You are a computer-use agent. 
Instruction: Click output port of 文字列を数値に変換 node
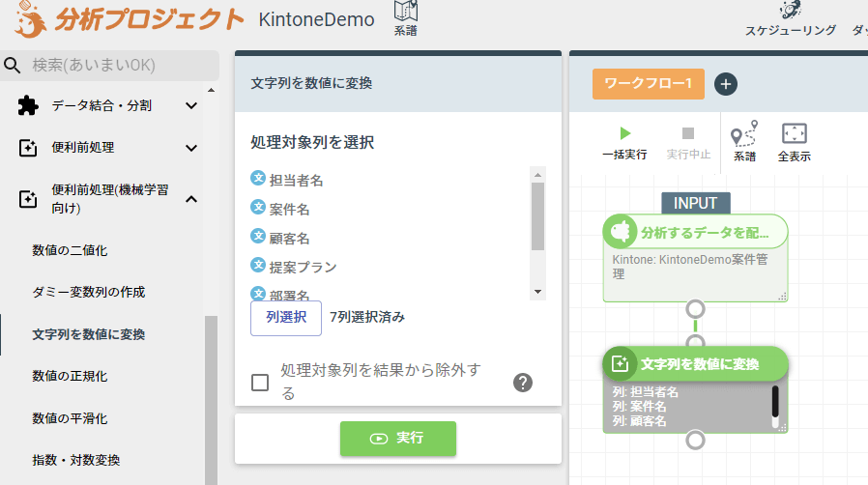point(695,441)
